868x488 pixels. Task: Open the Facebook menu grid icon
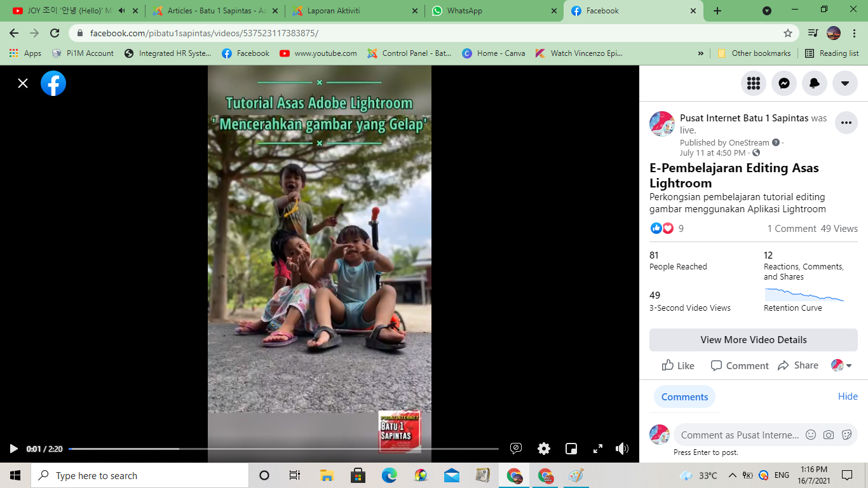point(754,83)
